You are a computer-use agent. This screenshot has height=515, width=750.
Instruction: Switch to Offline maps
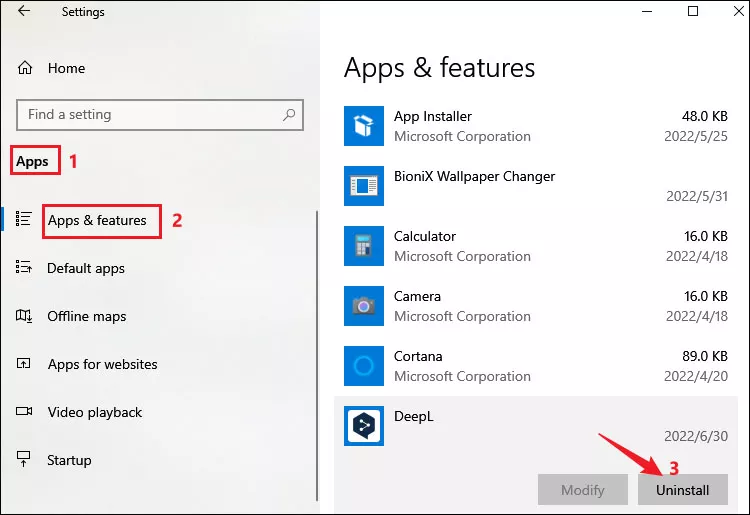point(87,317)
